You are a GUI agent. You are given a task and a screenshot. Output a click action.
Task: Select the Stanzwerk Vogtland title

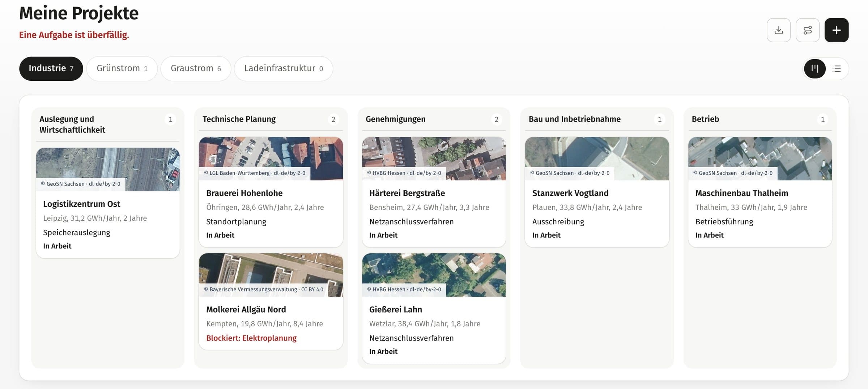[570, 193]
